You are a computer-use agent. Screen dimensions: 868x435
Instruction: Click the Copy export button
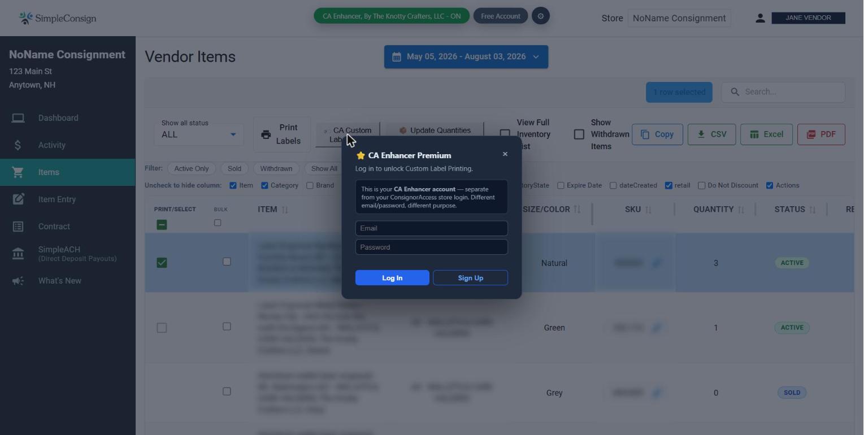[x=657, y=134]
